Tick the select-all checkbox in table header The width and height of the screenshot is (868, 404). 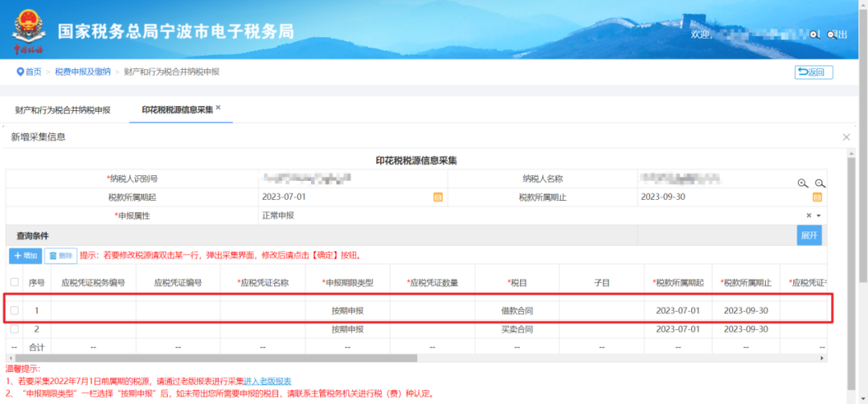pos(14,282)
